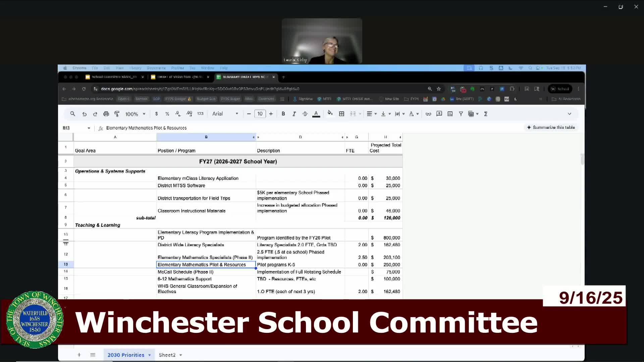Switch to the Sheet2 tab
644x362 pixels.
[x=167, y=355]
